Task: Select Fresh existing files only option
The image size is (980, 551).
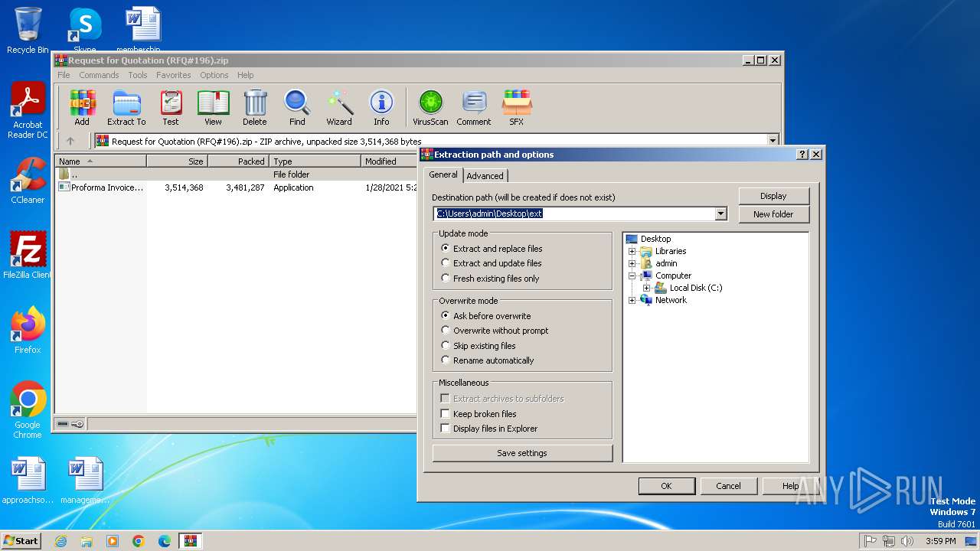Action: coord(490,279)
